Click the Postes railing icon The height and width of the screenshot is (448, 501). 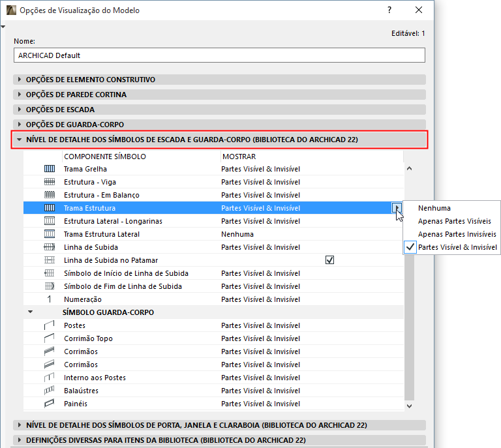[49, 325]
